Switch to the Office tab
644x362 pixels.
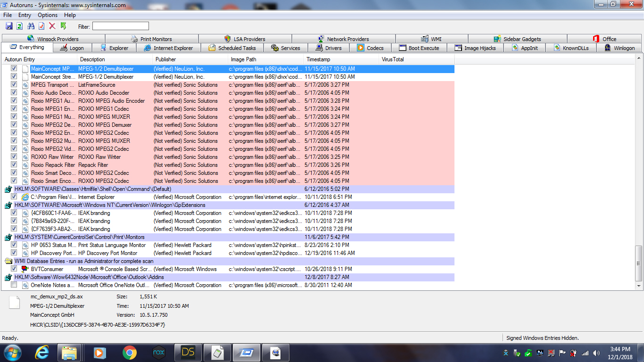coord(605,39)
